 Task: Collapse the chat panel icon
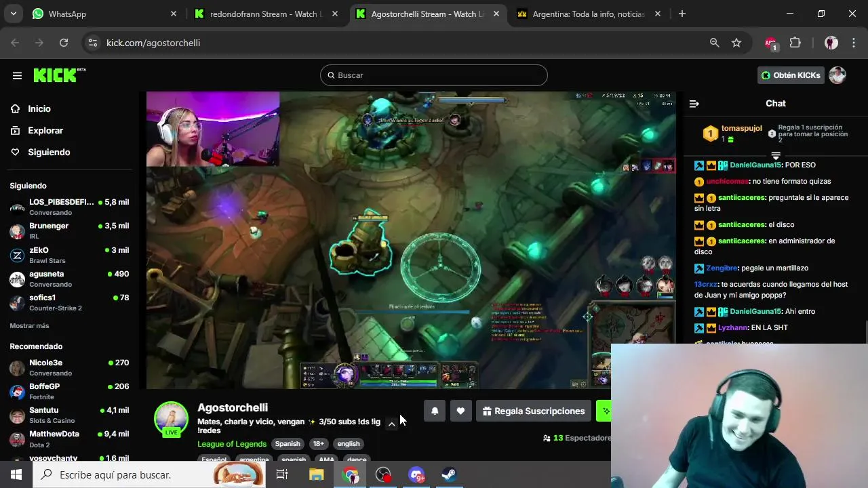coord(694,104)
